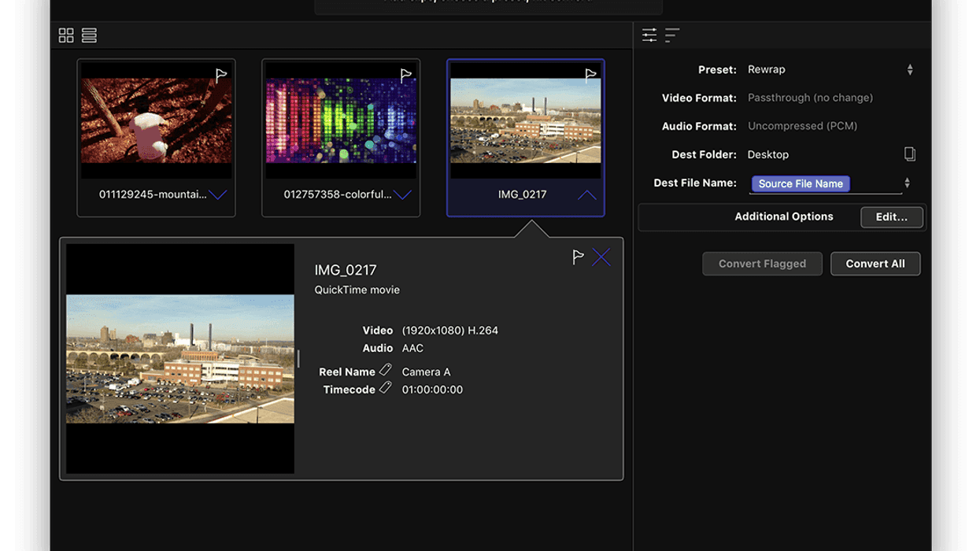The height and width of the screenshot is (551, 980).
Task: Click the (1920x1080) H.264 video value
Action: [x=449, y=331]
